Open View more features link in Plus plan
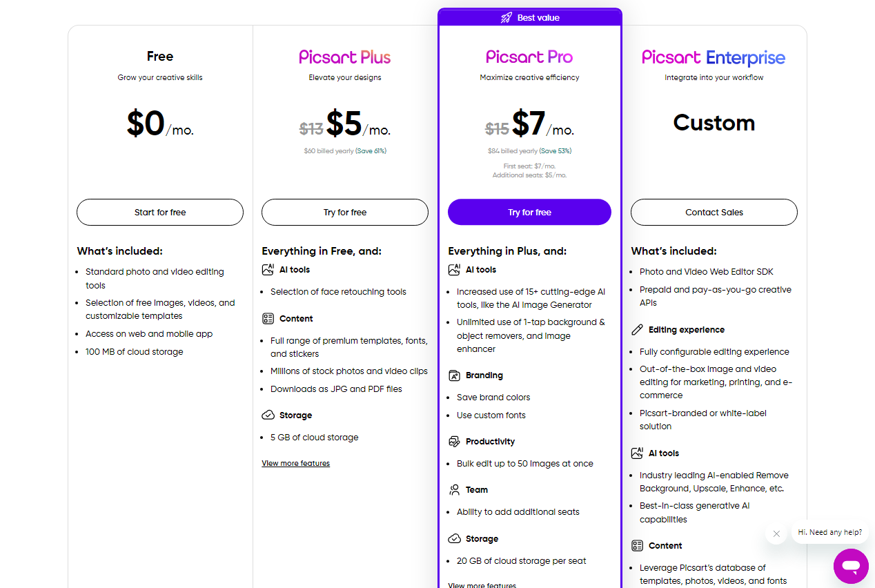This screenshot has width=875, height=588. coord(295,464)
